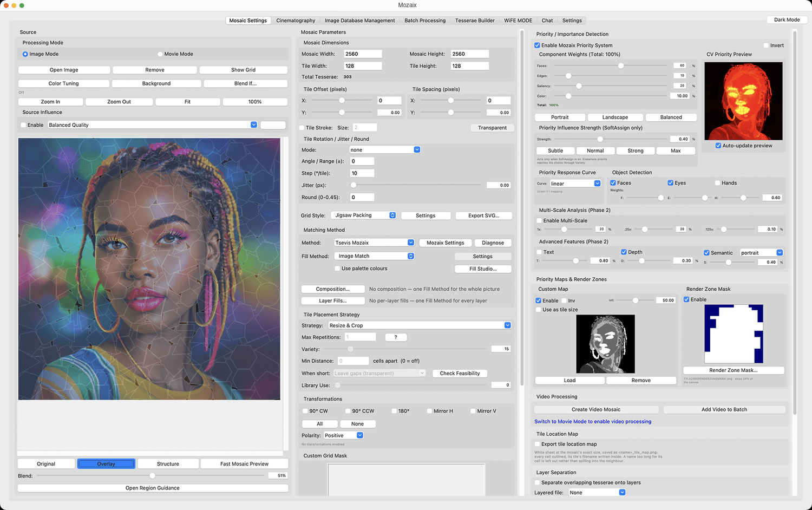The image size is (812, 510).
Task: Open the rotation Mode dropdown
Action: click(x=385, y=150)
